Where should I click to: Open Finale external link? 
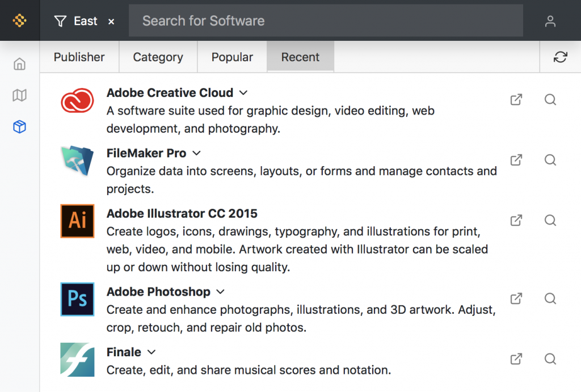[516, 359]
